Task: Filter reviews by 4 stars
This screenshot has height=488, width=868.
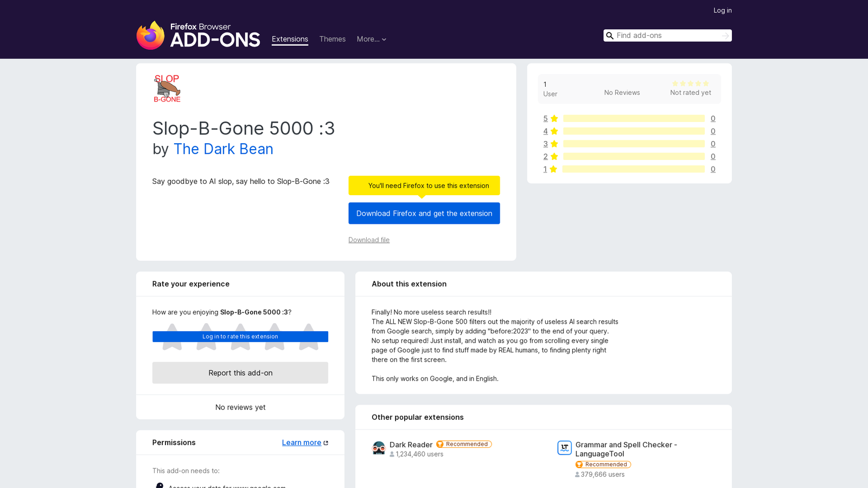Action: point(551,131)
